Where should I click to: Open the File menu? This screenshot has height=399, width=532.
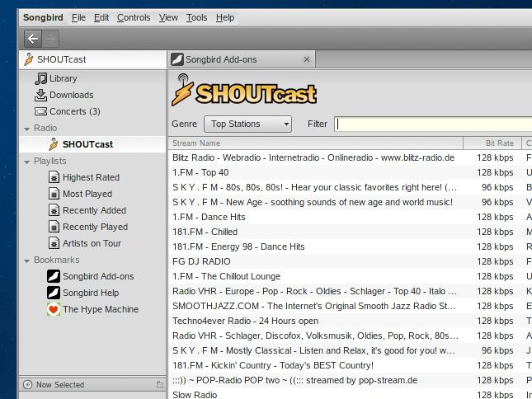(78, 17)
